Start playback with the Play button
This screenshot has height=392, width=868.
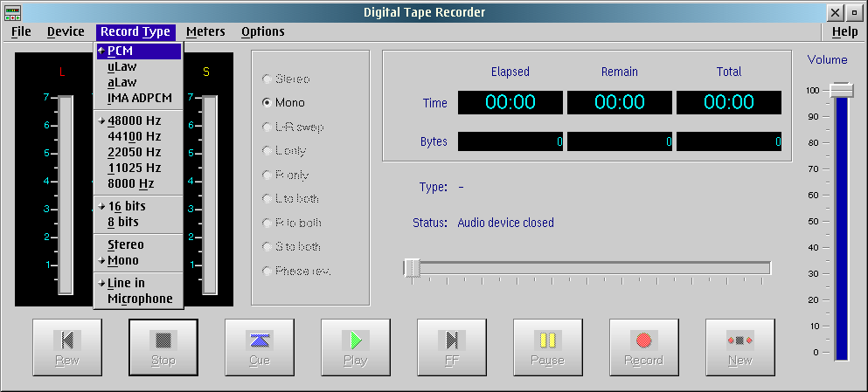(x=355, y=347)
